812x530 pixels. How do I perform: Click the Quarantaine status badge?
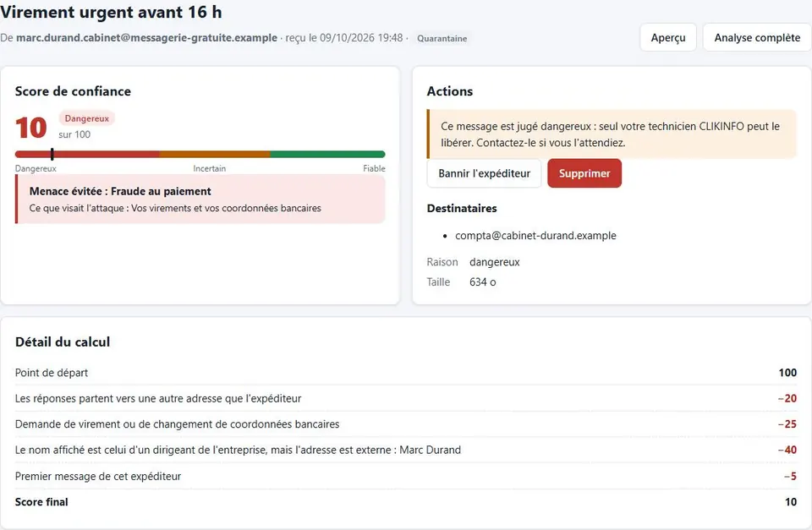pyautogui.click(x=442, y=38)
